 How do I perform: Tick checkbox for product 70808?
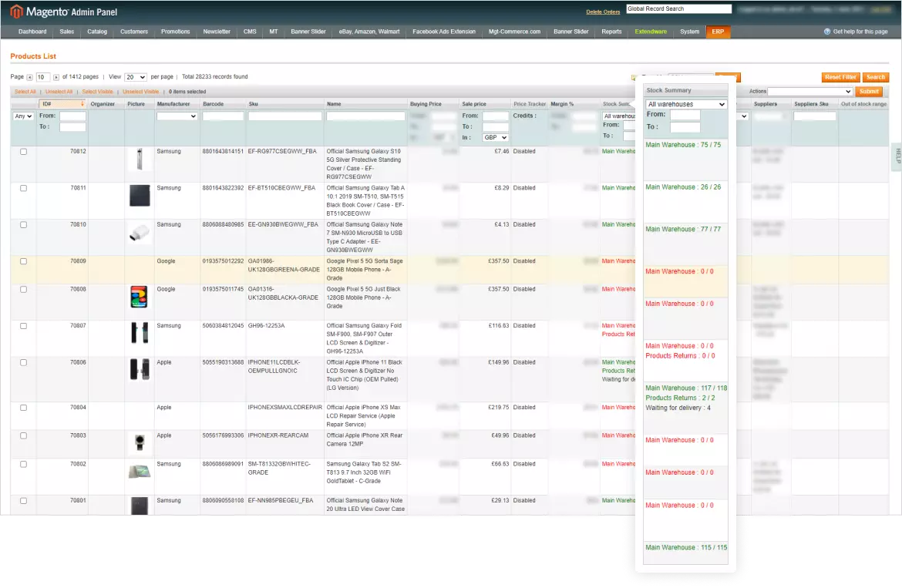tap(24, 289)
